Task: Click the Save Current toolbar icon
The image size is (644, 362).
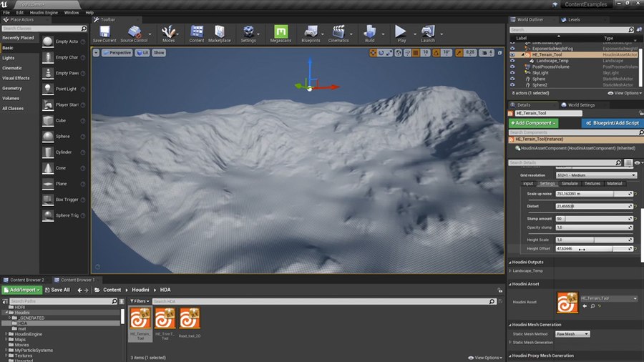Action: tap(104, 34)
